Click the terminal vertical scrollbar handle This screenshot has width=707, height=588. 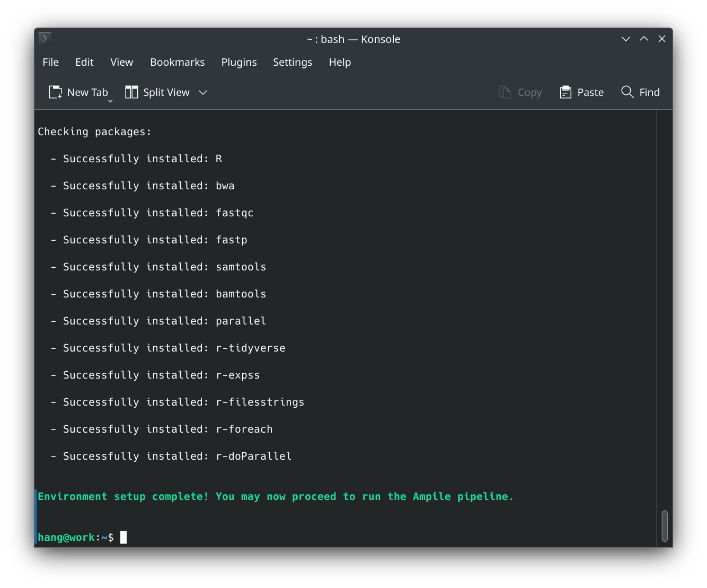(665, 526)
